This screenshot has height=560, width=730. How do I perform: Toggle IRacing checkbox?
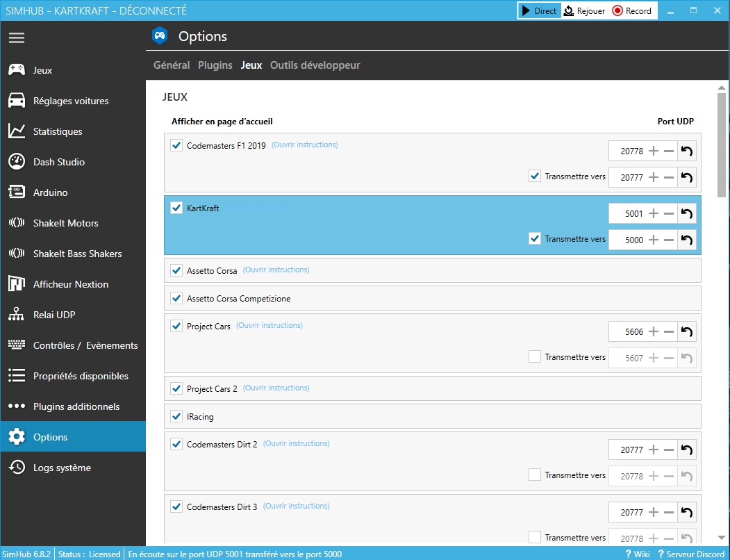point(176,416)
